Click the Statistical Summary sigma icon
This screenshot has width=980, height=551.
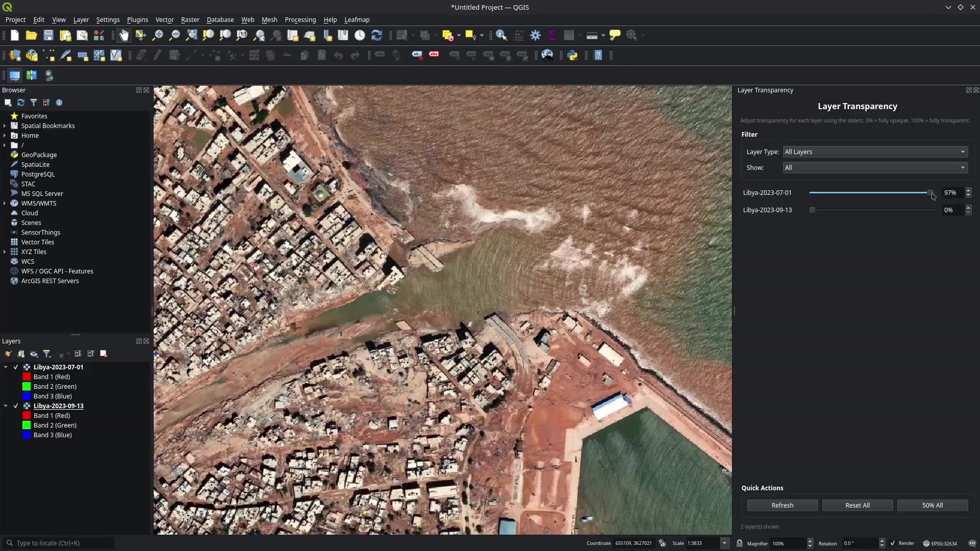coord(552,35)
